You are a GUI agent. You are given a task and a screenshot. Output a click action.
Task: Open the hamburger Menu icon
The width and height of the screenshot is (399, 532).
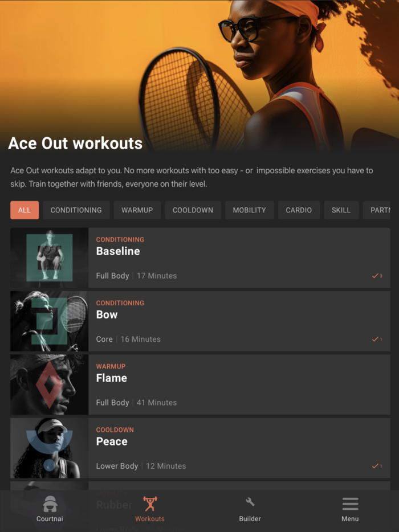pyautogui.click(x=350, y=503)
